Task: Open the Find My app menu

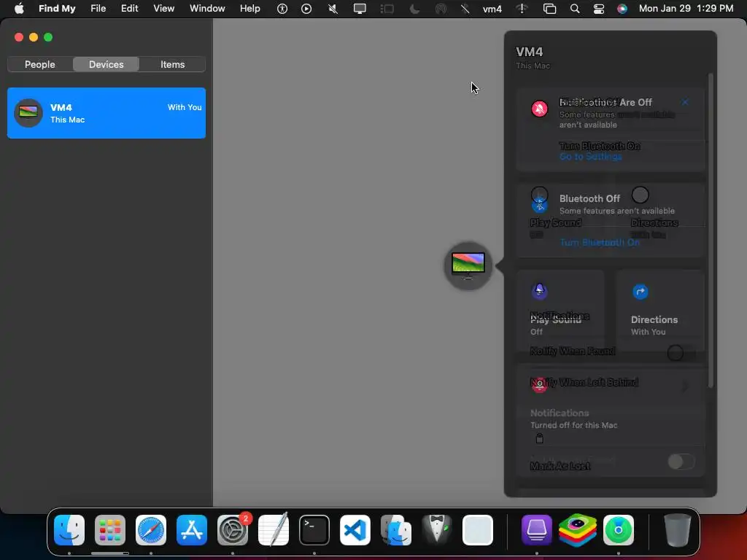Action: click(x=57, y=9)
